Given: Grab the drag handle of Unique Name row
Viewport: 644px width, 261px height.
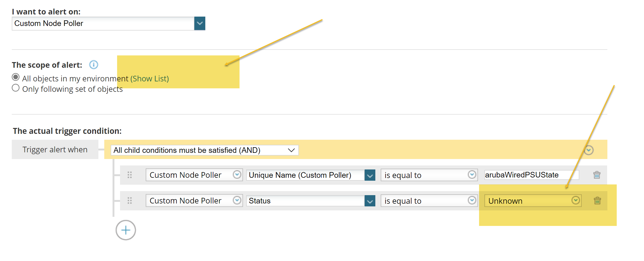Looking at the screenshot, I should point(130,175).
